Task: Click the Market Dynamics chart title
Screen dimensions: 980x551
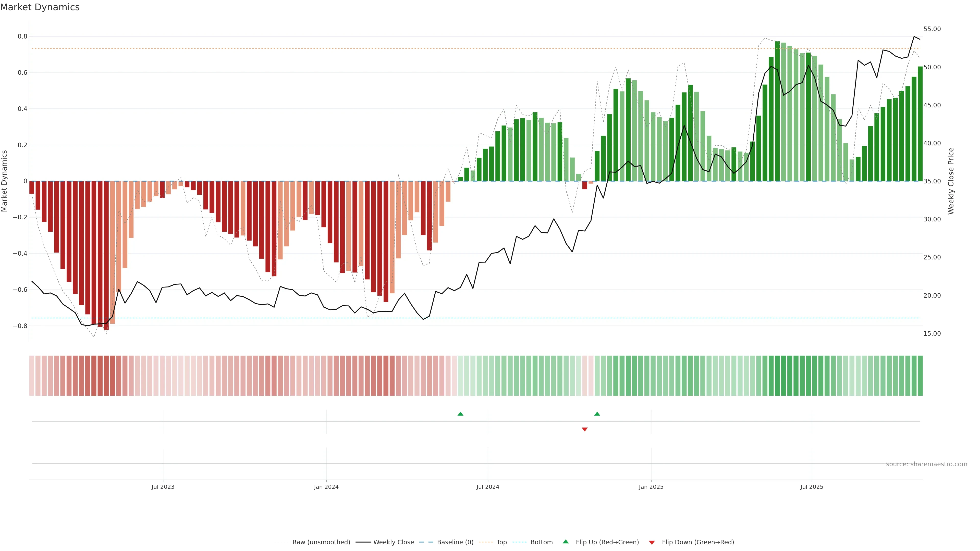Action: 40,7
